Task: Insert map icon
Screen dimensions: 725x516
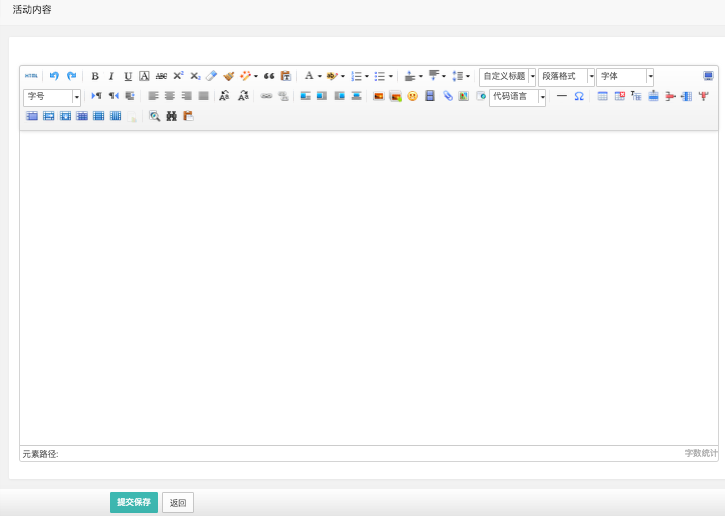Action: click(x=463, y=96)
